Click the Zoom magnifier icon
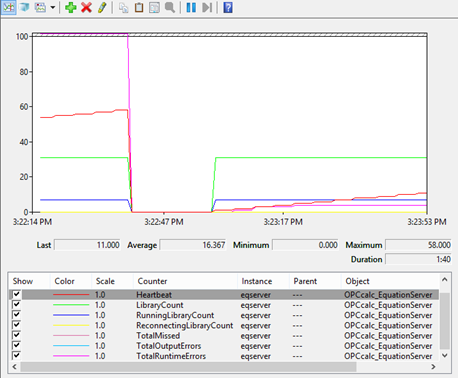The image size is (458, 378). (x=170, y=7)
